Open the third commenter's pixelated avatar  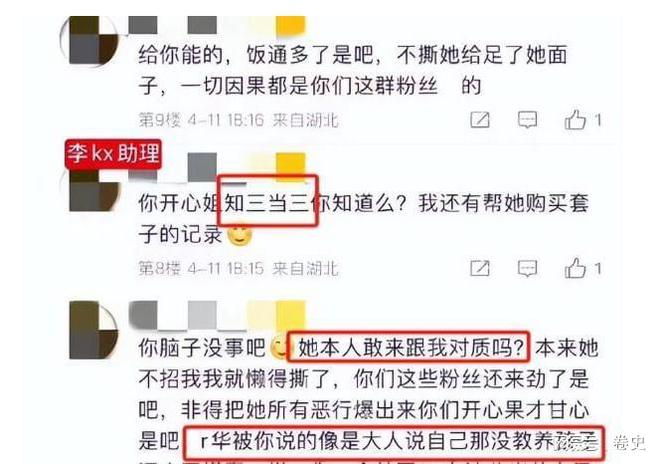click(x=93, y=330)
